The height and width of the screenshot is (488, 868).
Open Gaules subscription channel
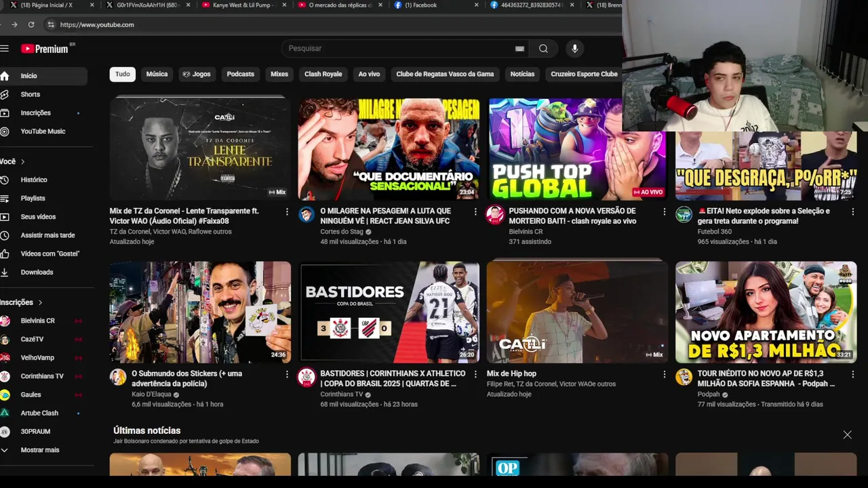click(x=43, y=394)
